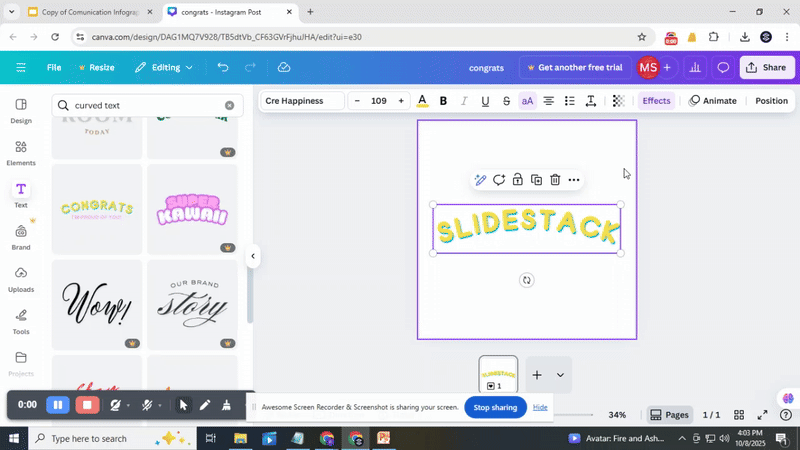This screenshot has width=800, height=450.
Task: Delete the selected text with trash icon
Action: click(x=555, y=180)
